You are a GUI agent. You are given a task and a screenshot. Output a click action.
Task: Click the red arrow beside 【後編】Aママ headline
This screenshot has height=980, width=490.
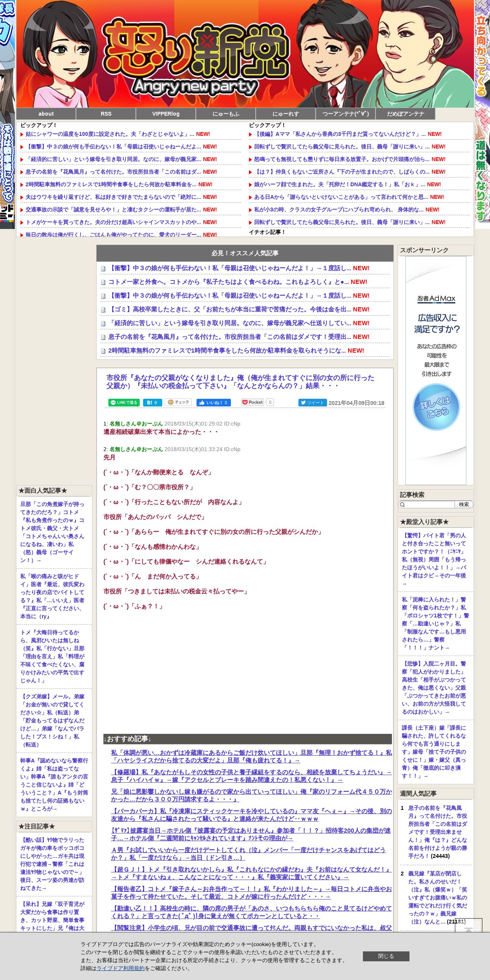coord(251,134)
